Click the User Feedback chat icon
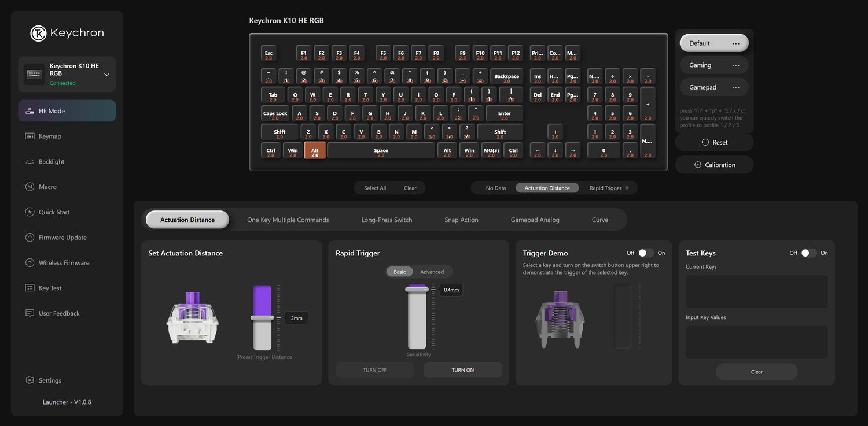 click(x=30, y=313)
